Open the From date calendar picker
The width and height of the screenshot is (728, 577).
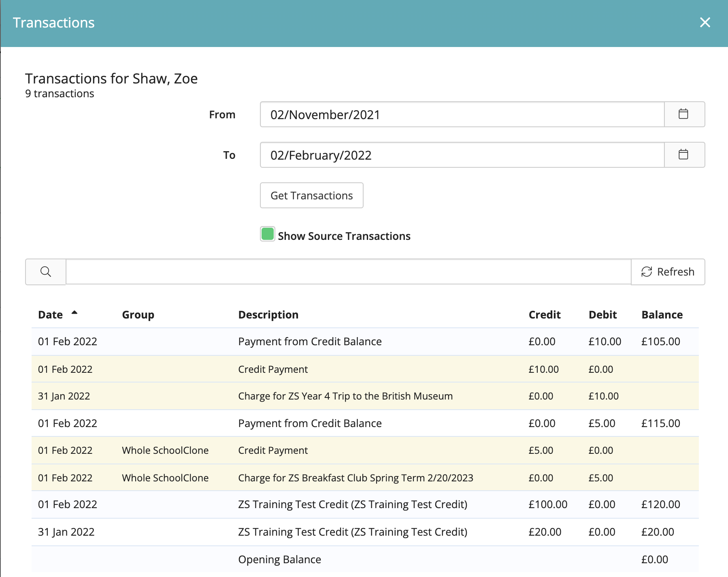(x=684, y=114)
